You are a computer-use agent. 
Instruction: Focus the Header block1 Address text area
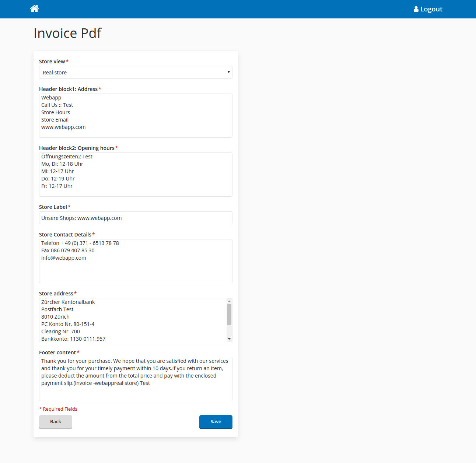coord(136,116)
